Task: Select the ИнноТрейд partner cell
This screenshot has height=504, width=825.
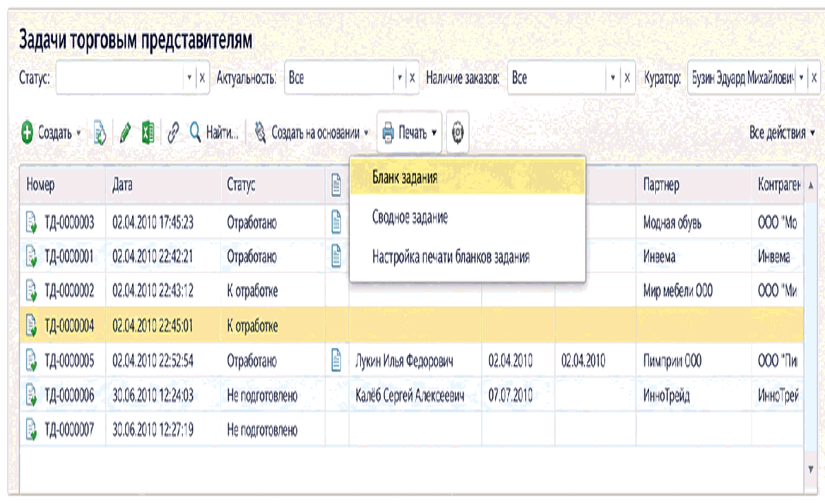Action: 694,395
